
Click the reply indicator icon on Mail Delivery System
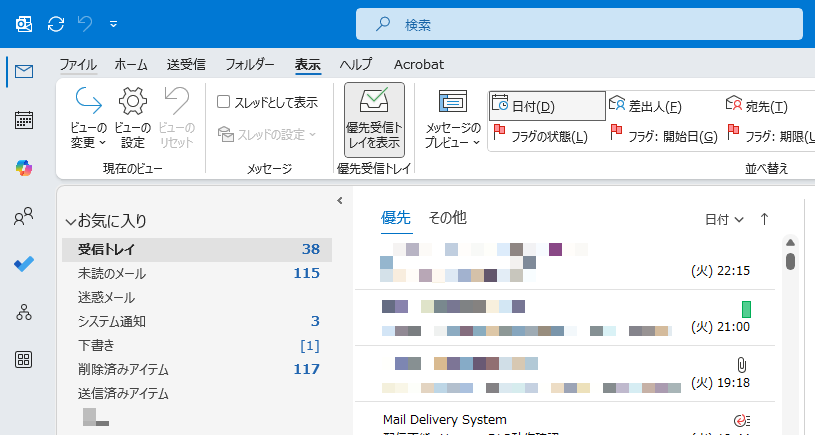tap(741, 420)
